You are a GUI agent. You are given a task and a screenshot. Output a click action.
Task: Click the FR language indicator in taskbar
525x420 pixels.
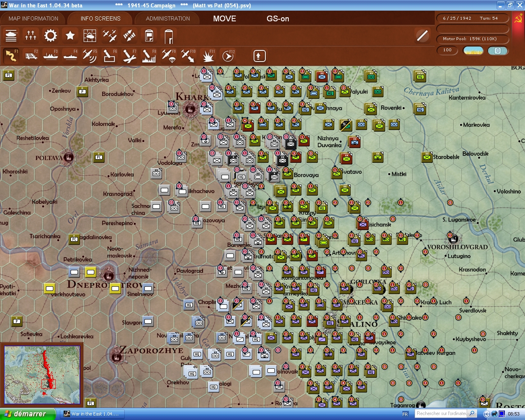coord(405,414)
